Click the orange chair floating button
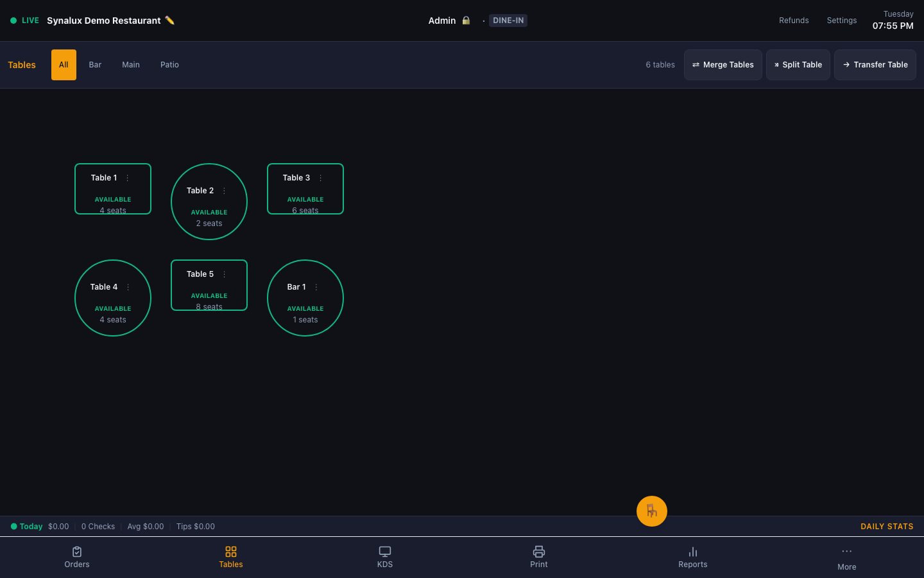This screenshot has width=924, height=578. (x=652, y=511)
